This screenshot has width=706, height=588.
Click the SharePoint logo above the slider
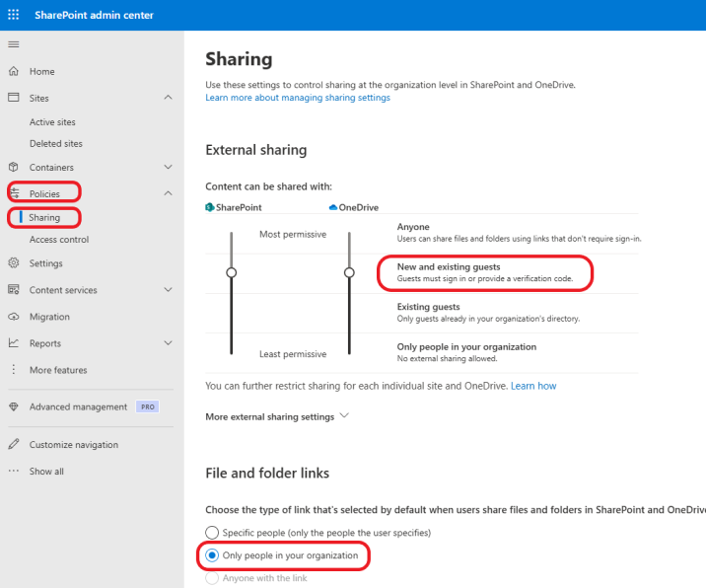pyautogui.click(x=210, y=207)
